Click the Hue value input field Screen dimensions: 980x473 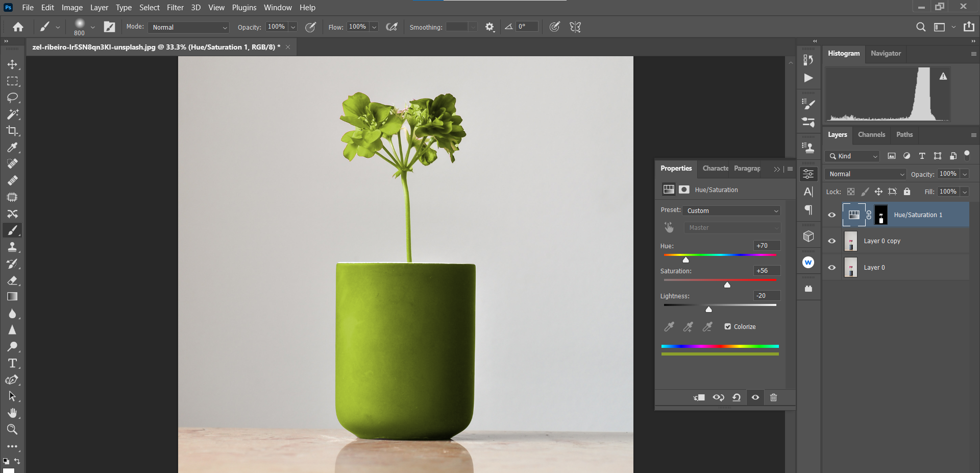click(x=766, y=246)
